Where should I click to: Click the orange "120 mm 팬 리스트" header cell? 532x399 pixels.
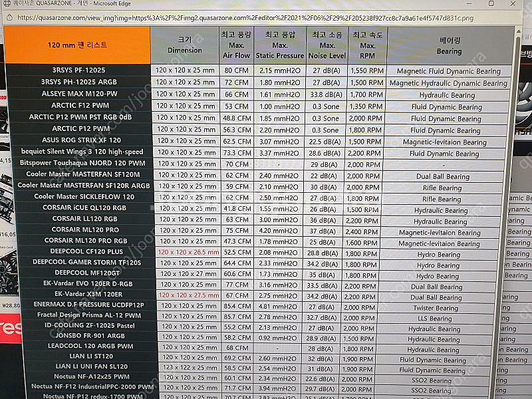click(x=78, y=45)
